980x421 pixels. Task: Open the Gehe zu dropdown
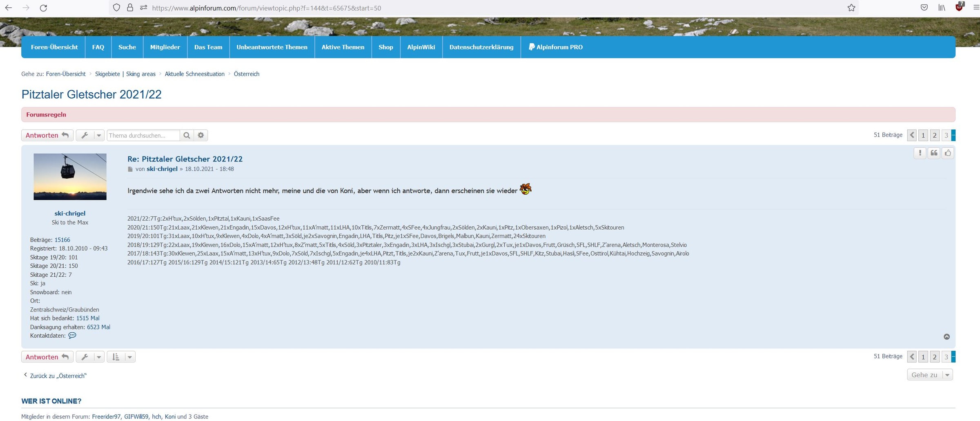[x=929, y=375]
